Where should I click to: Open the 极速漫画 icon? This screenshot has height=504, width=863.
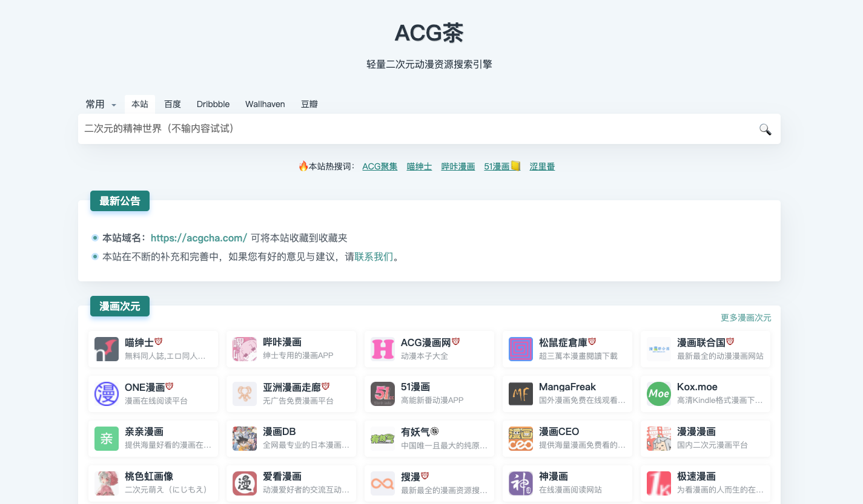659,483
